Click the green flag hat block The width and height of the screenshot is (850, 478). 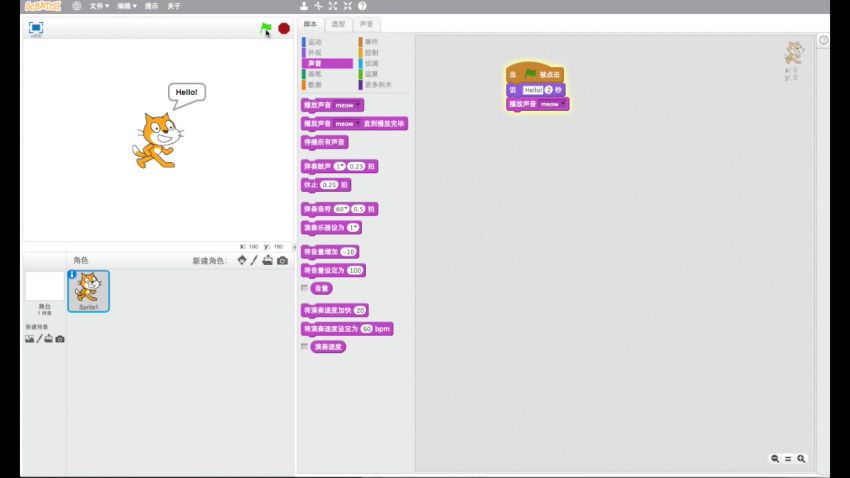(535, 73)
